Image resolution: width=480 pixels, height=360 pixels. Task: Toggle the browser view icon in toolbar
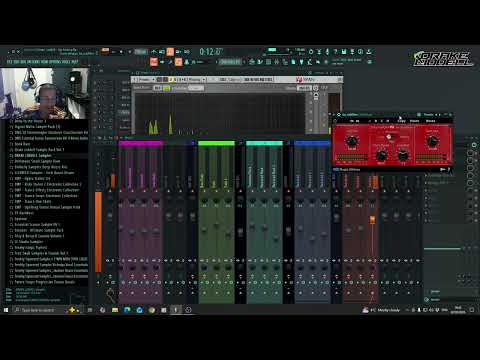pyautogui.click(x=285, y=62)
